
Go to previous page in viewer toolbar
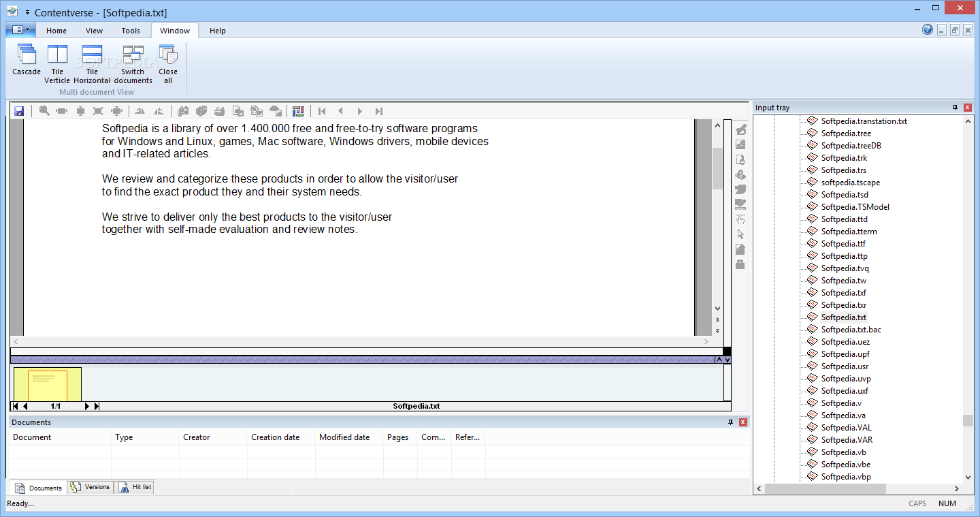click(341, 111)
